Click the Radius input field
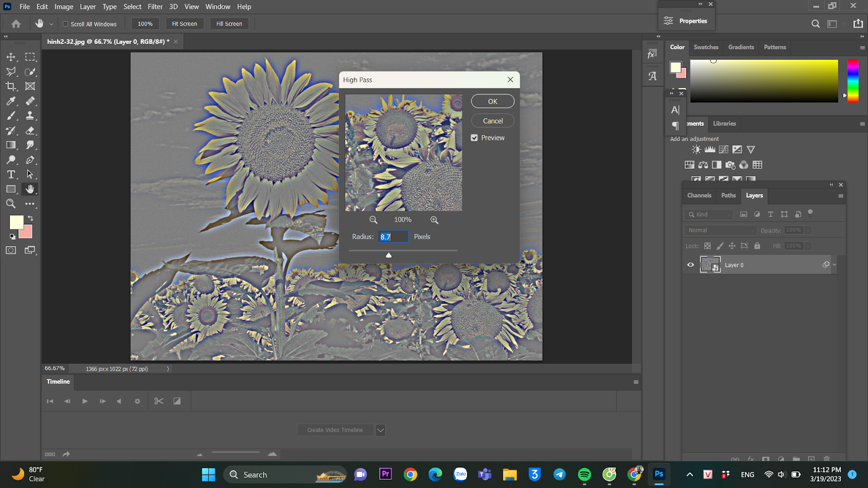 coord(393,237)
